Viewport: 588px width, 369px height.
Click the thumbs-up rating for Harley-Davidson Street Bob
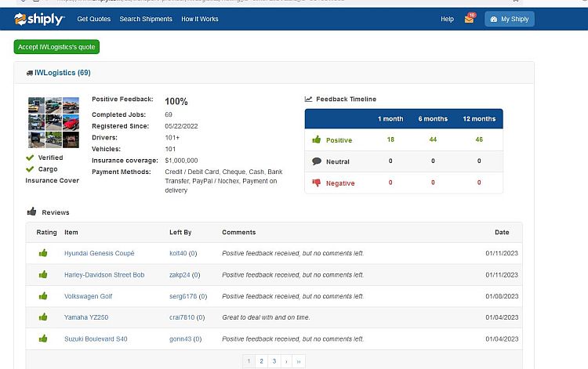click(x=43, y=275)
